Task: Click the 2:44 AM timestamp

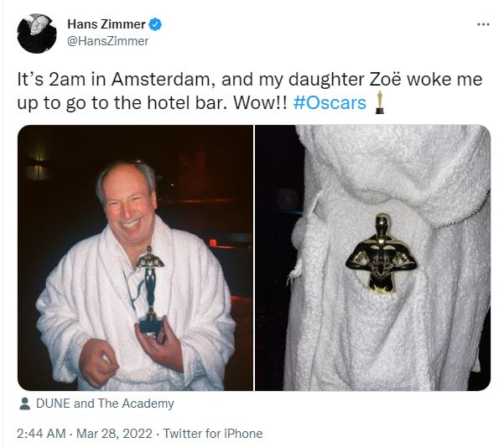Action: click(41, 433)
